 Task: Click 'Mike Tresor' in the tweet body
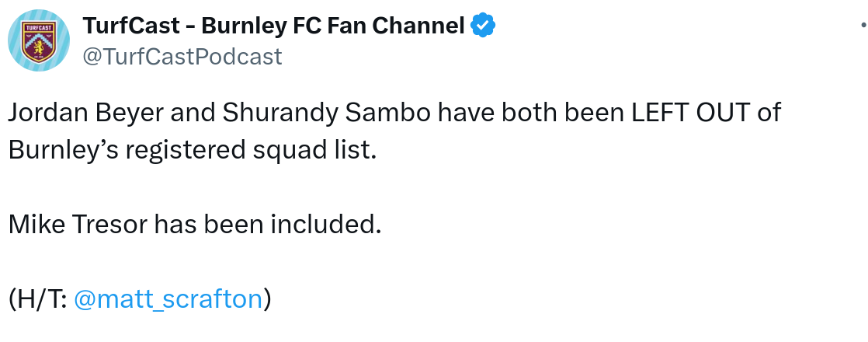[x=78, y=225]
